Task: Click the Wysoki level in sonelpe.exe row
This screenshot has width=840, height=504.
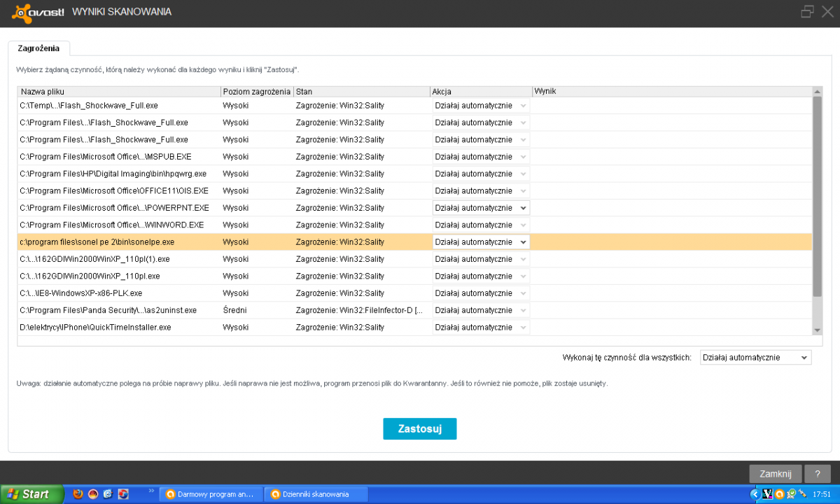Action: [235, 241]
